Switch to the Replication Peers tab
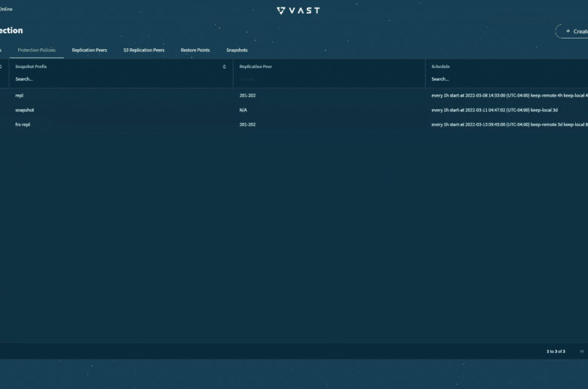 tap(89, 50)
